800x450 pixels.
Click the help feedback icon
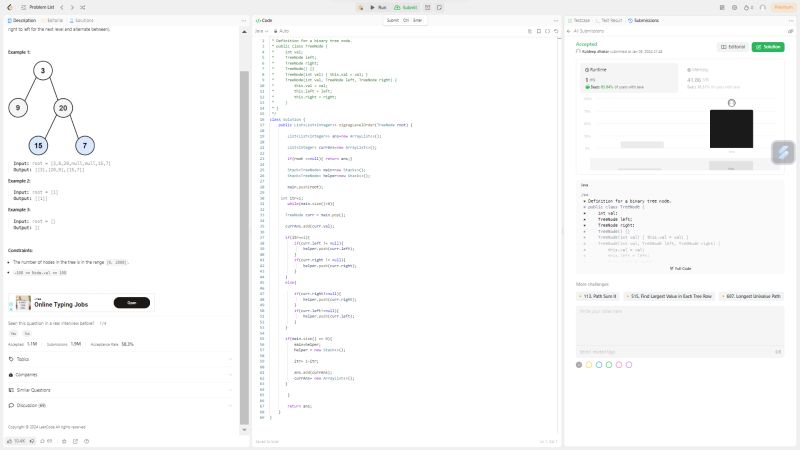[86, 441]
